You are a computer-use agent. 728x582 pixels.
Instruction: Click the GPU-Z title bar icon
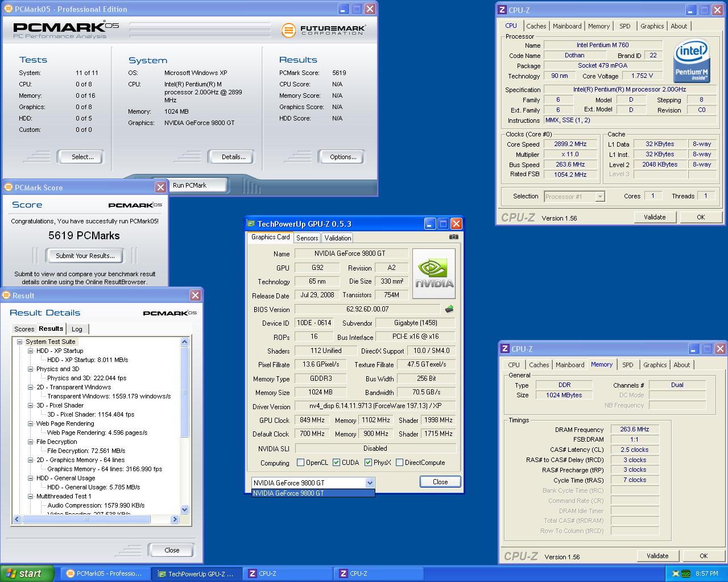click(251, 224)
